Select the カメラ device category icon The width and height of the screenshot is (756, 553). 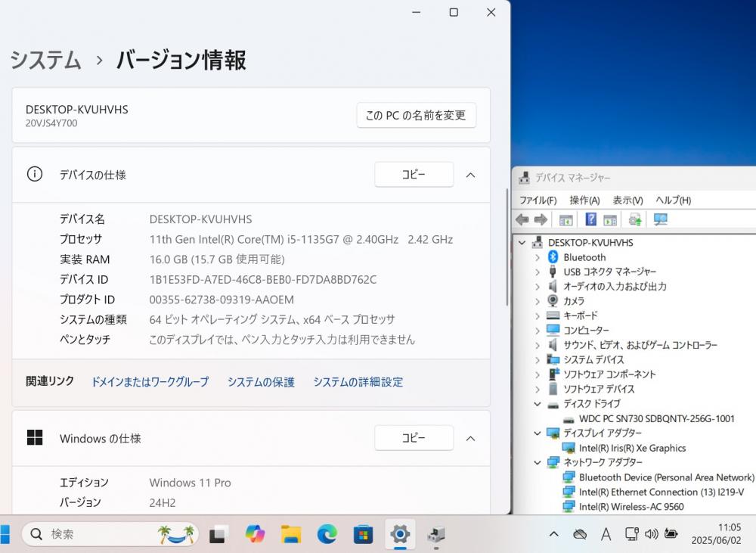tap(553, 300)
